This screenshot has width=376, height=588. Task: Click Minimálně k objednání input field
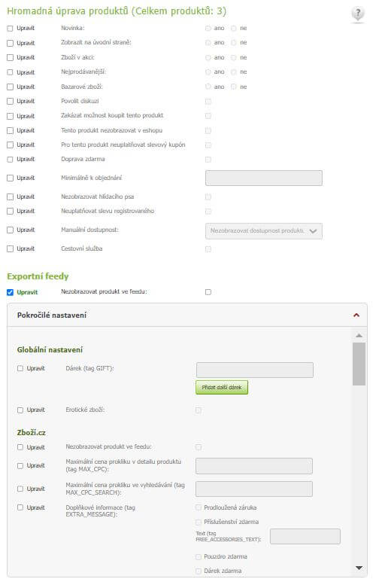(x=264, y=178)
